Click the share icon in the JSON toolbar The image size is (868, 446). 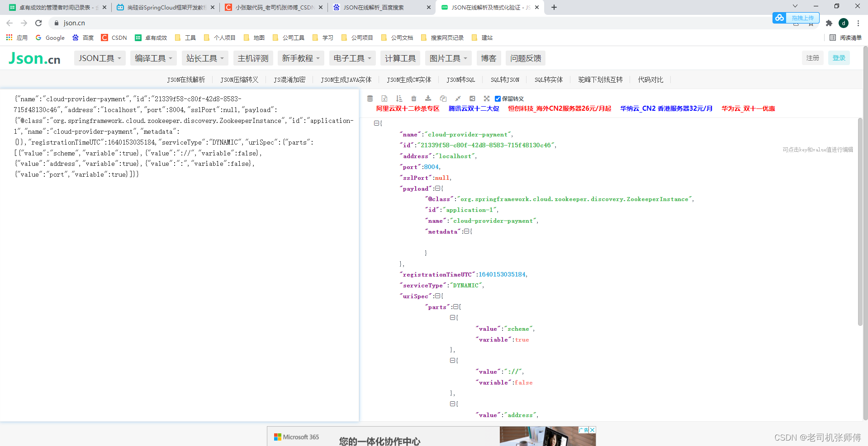tap(472, 99)
